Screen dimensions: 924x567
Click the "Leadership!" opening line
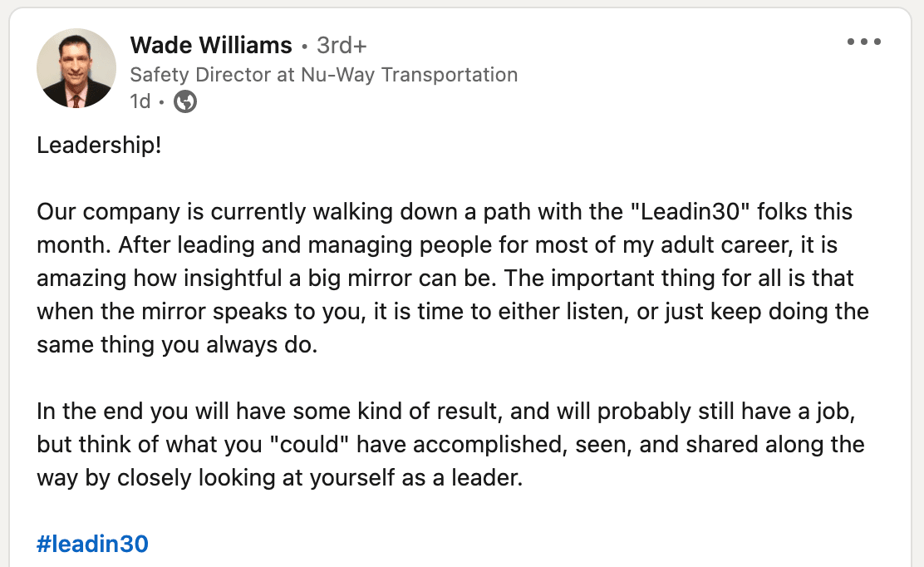pyautogui.click(x=99, y=145)
